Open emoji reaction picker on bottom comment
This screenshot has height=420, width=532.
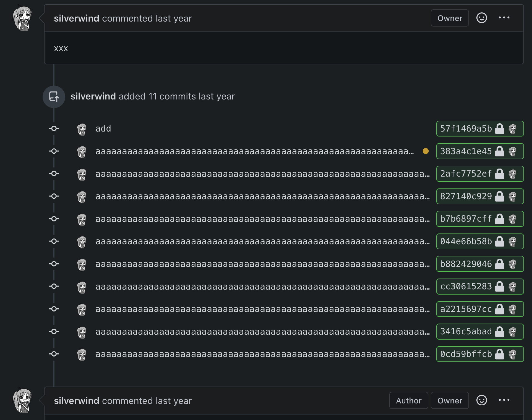pos(481,400)
